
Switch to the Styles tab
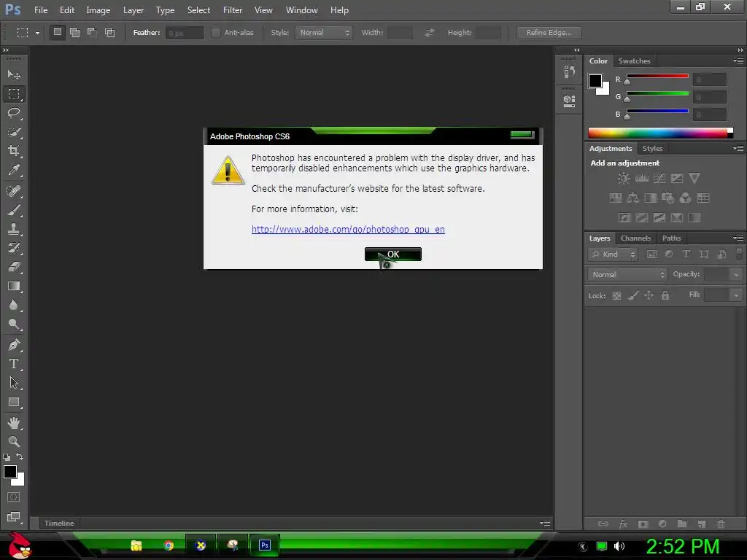(x=652, y=149)
